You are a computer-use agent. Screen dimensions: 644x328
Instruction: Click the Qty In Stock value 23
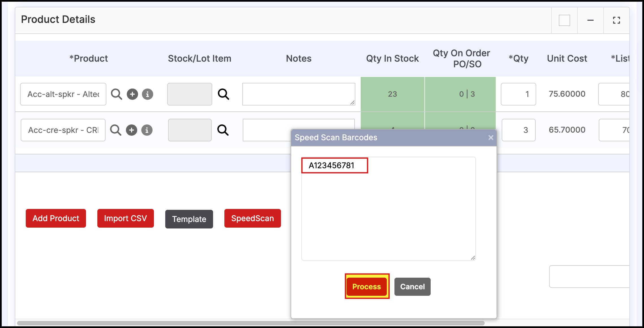click(x=392, y=94)
